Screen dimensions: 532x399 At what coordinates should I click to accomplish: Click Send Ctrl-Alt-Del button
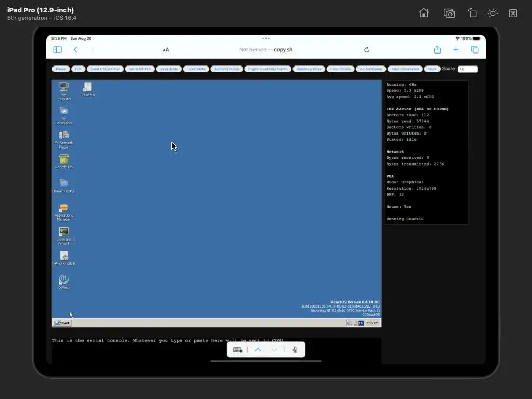pyautogui.click(x=105, y=69)
